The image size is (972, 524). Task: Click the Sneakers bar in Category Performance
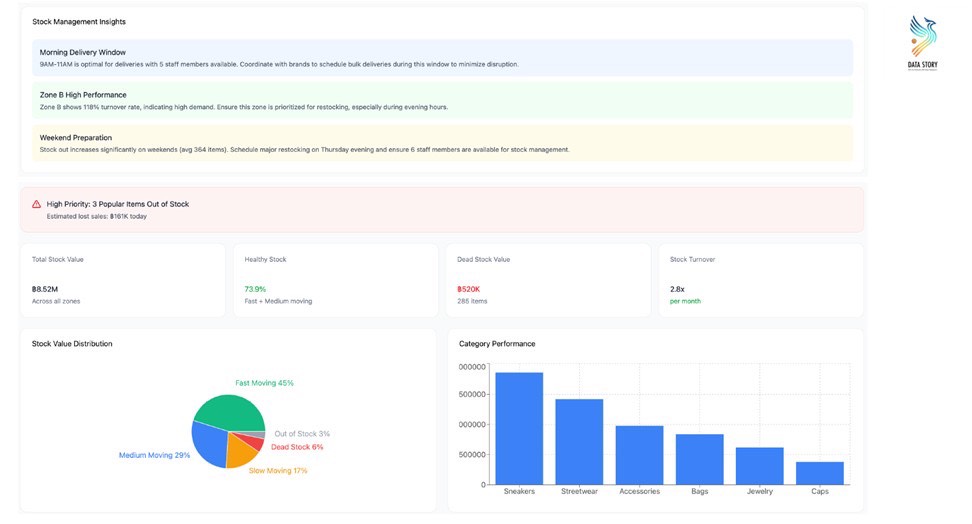(519, 428)
